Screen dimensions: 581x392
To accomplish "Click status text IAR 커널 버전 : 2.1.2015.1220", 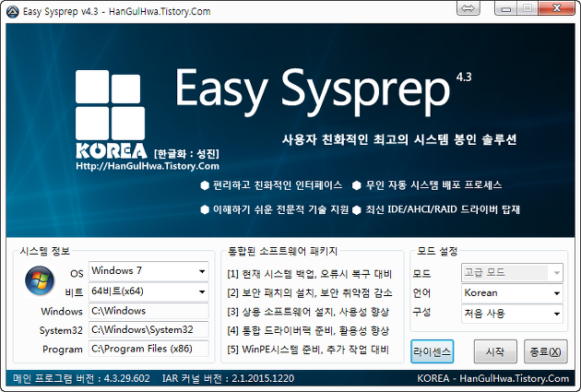I will (x=229, y=378).
